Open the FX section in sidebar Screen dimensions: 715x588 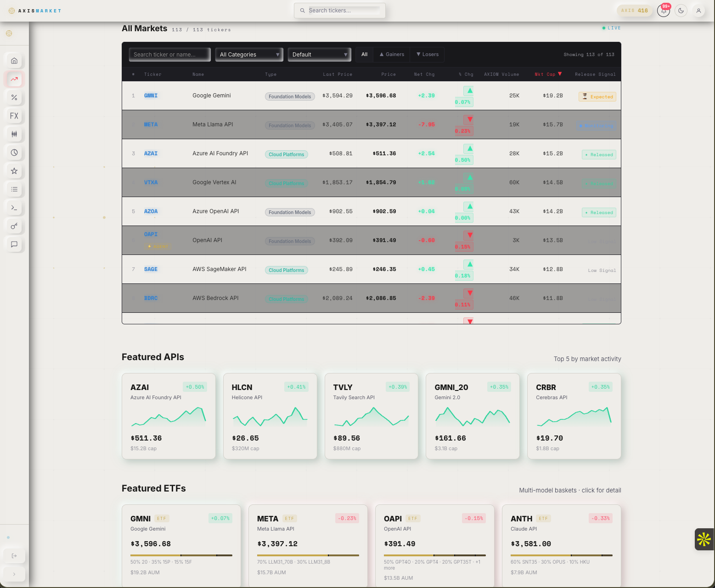(14, 116)
